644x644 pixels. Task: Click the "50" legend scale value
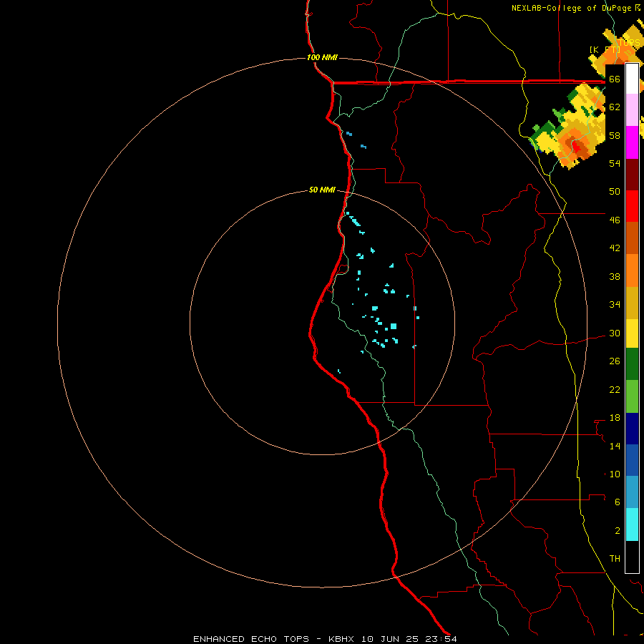pos(615,192)
